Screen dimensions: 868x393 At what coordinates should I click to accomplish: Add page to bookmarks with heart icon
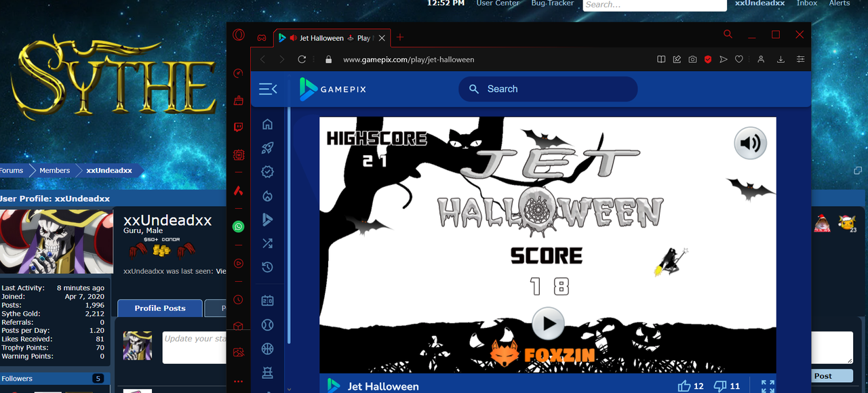click(x=739, y=60)
